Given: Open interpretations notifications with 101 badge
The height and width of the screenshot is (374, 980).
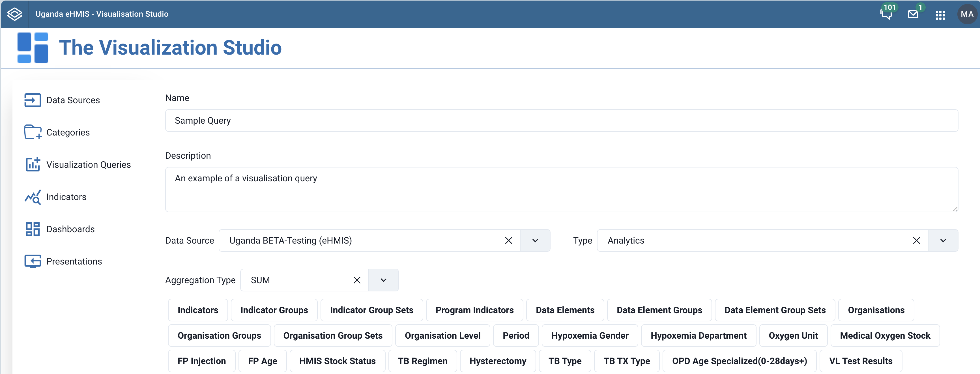Looking at the screenshot, I should 886,14.
